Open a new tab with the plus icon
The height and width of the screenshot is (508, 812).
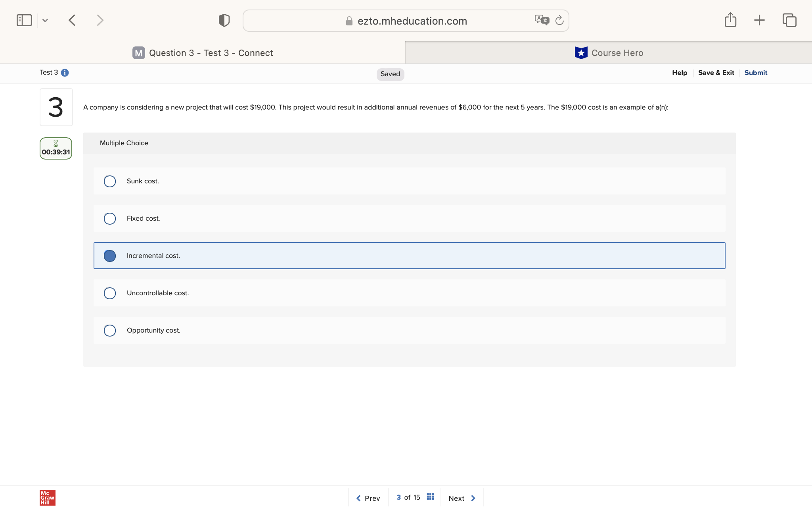tap(759, 20)
